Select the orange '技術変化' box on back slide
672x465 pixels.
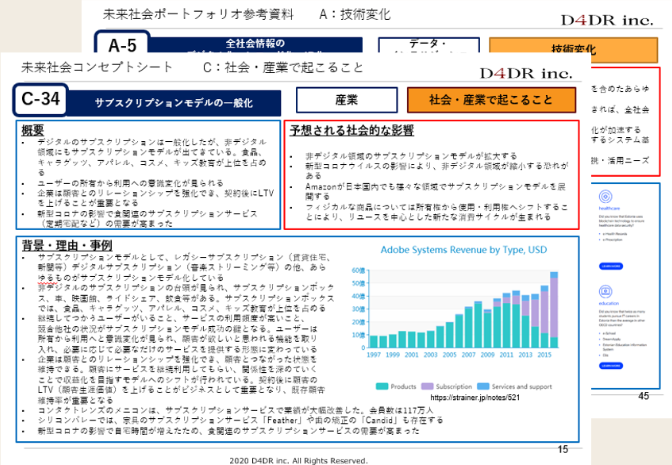click(x=573, y=49)
